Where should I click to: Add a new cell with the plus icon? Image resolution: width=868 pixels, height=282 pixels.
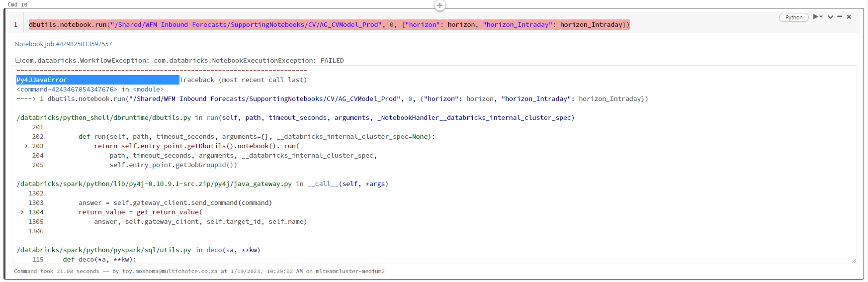pos(439,5)
